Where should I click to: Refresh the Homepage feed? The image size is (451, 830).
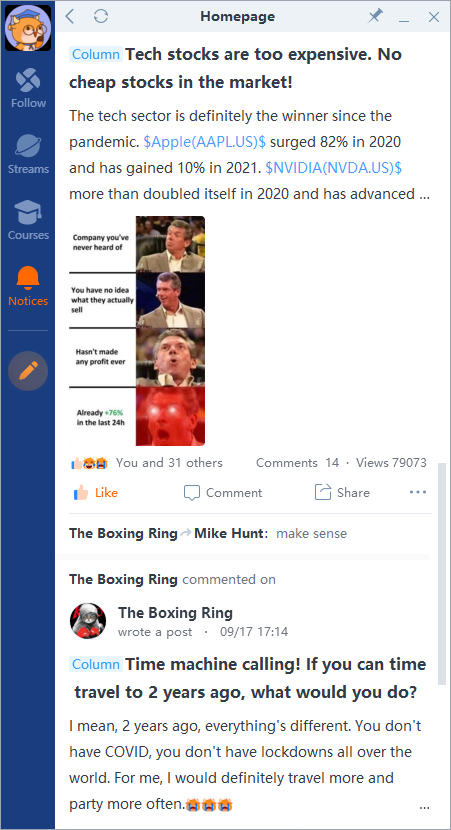[101, 16]
